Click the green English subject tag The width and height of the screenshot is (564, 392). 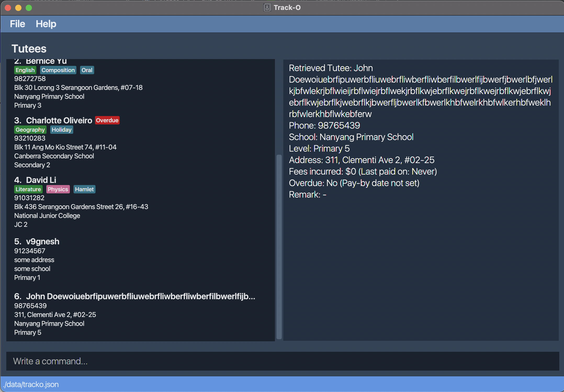pos(25,70)
